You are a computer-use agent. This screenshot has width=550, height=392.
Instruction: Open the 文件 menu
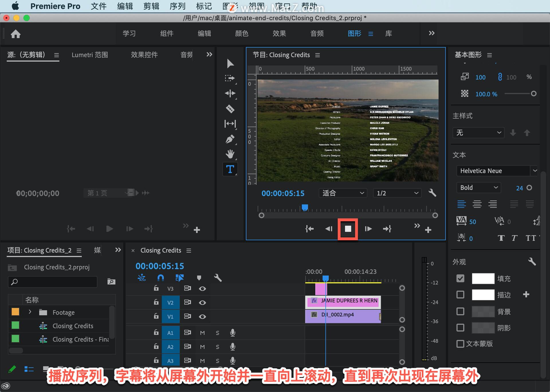pyautogui.click(x=99, y=6)
